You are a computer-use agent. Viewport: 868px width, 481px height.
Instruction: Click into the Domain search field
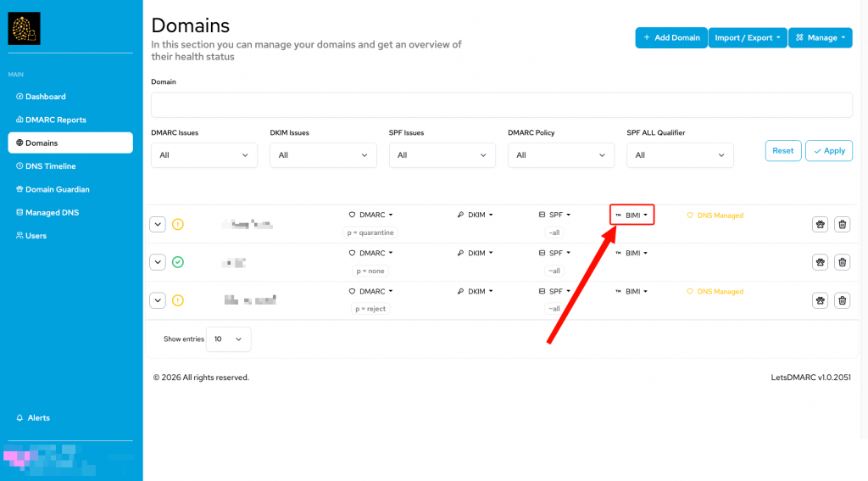502,104
